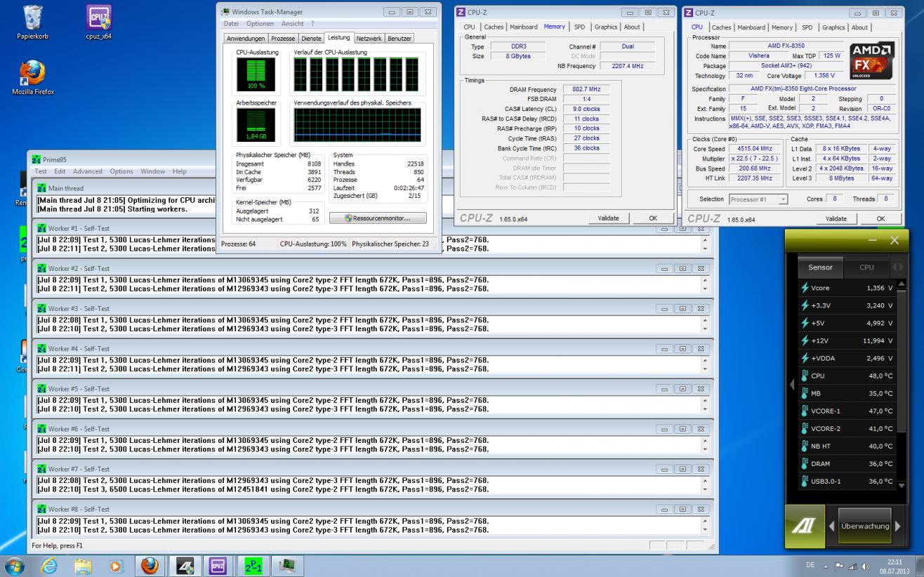Click OK in the CPU-Z Memory window
The image size is (924, 577).
point(653,218)
